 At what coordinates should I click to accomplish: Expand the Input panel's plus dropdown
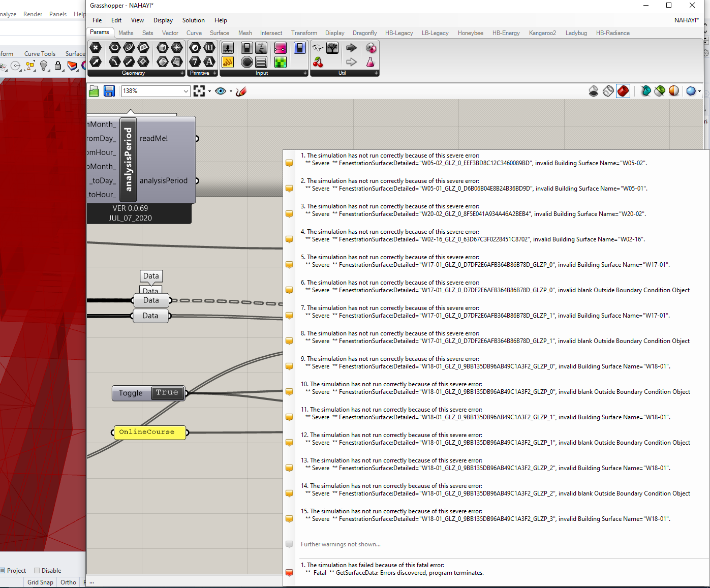coord(305,73)
